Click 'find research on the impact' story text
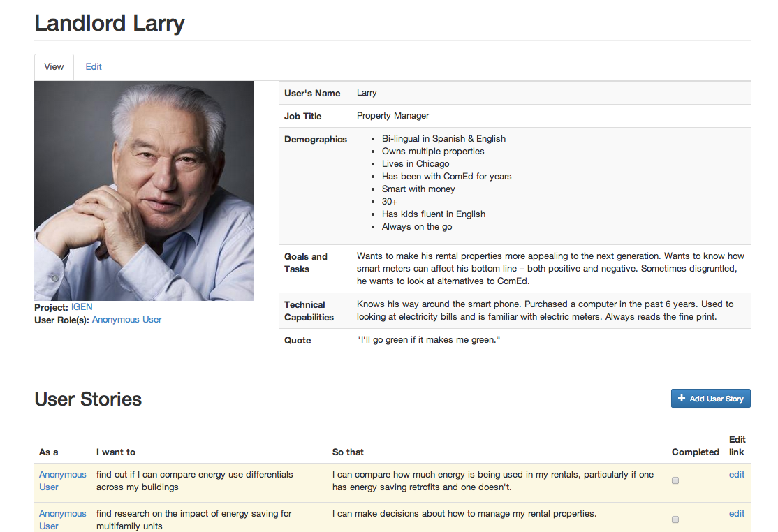Image resolution: width=778 pixels, height=532 pixels. (194, 520)
